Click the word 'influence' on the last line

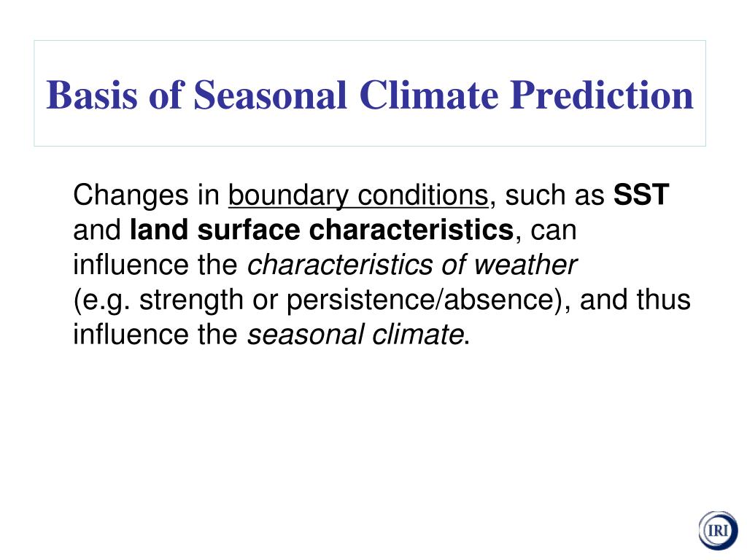click(x=131, y=334)
